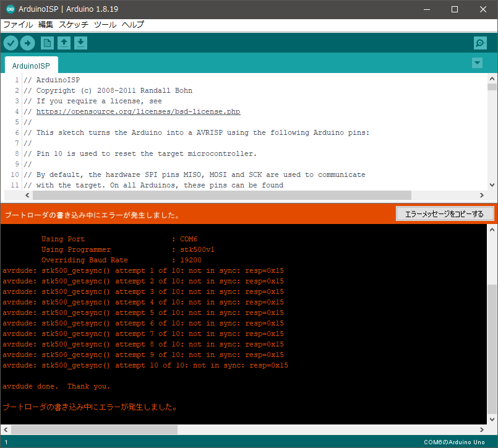Select the ArduinoISP sketch tab
The width and height of the screenshot is (498, 448).
(31, 66)
